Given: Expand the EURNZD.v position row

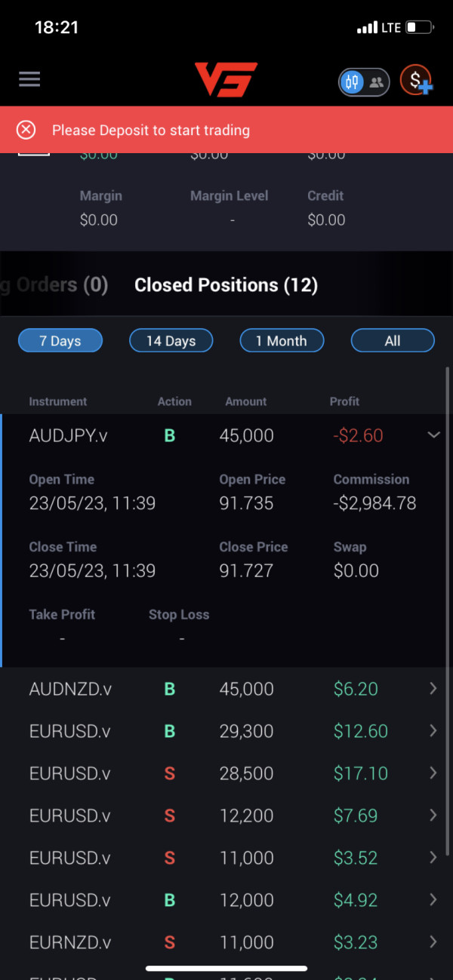Looking at the screenshot, I should [x=433, y=942].
